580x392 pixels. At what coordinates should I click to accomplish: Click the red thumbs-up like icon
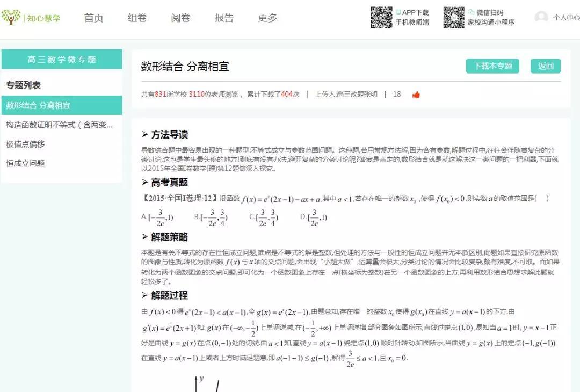pos(416,95)
